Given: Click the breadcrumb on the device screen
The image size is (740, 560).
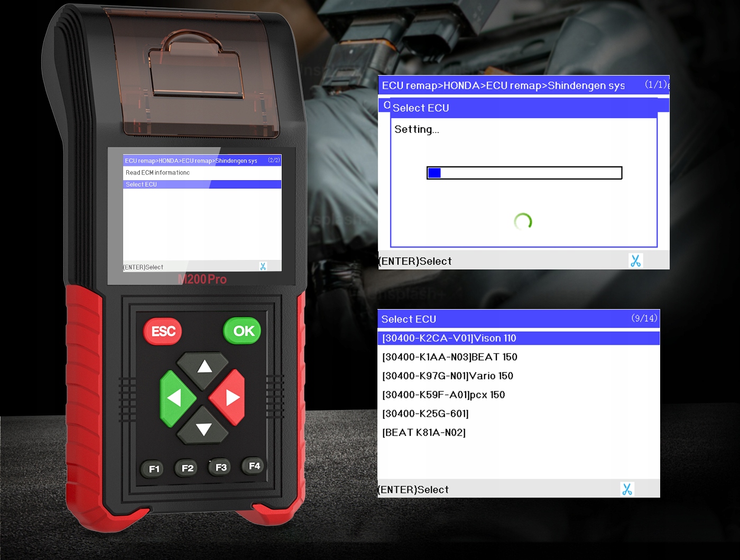Looking at the screenshot, I should point(191,161).
